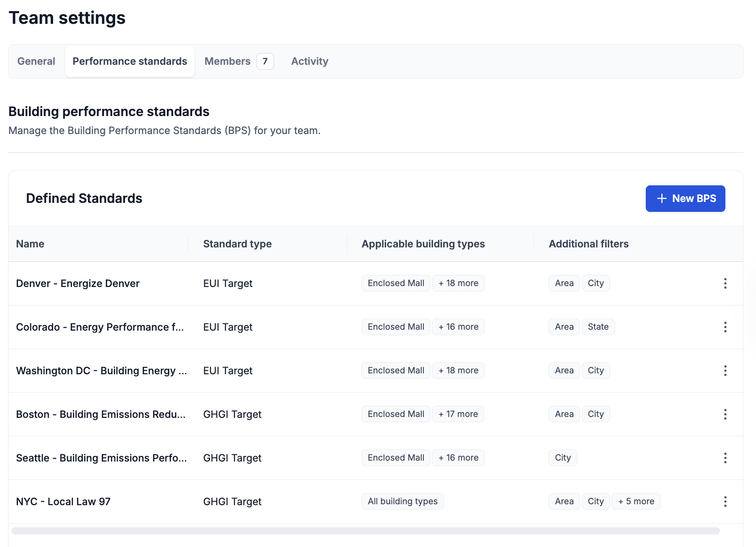756x547 pixels.
Task: Open row menu for Denver - Energize Denver
Action: (725, 283)
